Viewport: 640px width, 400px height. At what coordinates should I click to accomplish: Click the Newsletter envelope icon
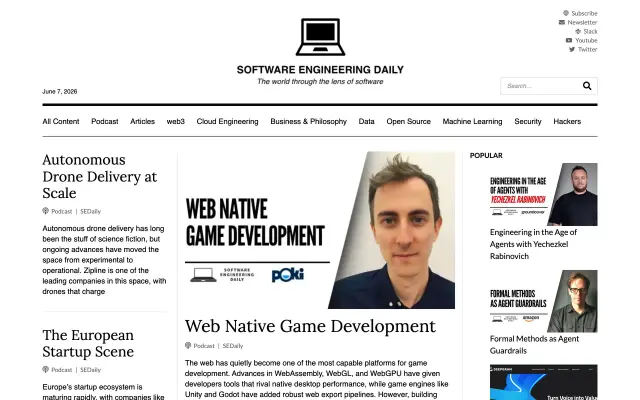[562, 22]
